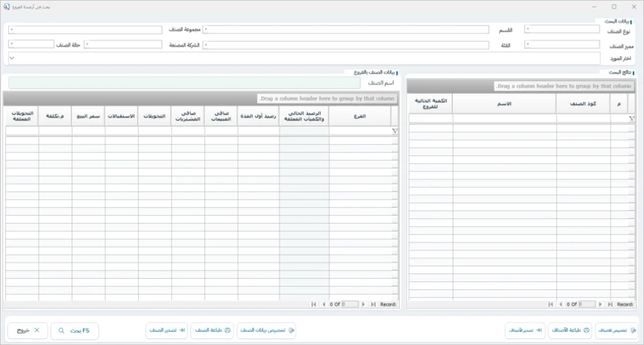This screenshot has height=345, width=644.
Task: Click the طباعة الأصناف print button
Action: [x=570, y=330]
